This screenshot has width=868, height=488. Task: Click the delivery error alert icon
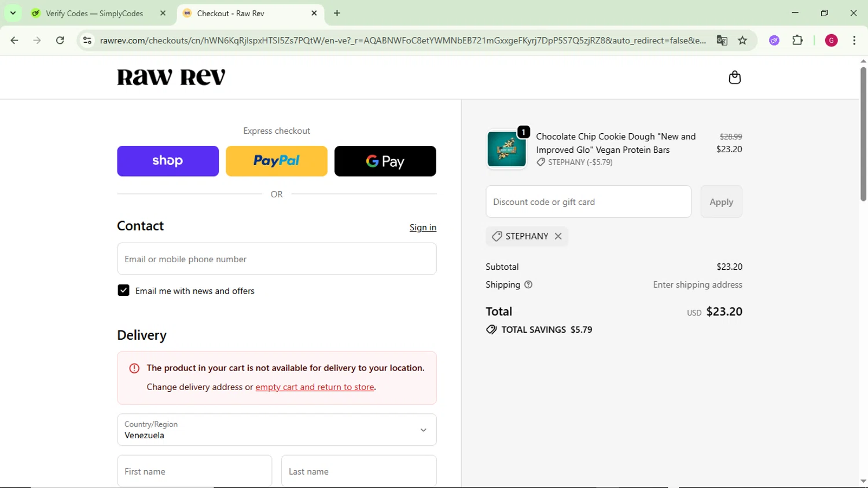coord(134,368)
